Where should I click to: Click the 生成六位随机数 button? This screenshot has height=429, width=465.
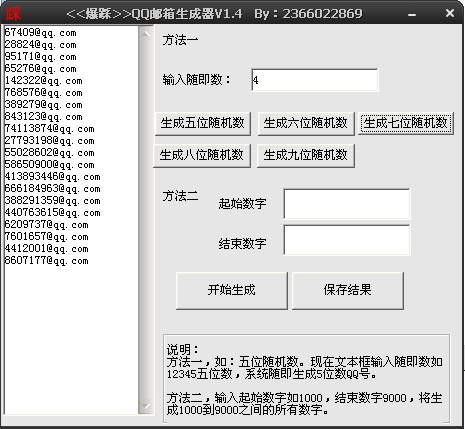[306, 124]
